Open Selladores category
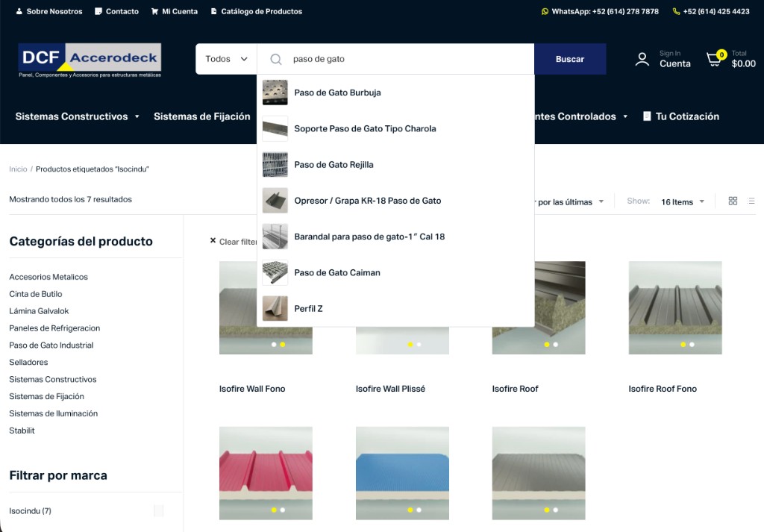This screenshot has height=532, width=764. [x=28, y=362]
